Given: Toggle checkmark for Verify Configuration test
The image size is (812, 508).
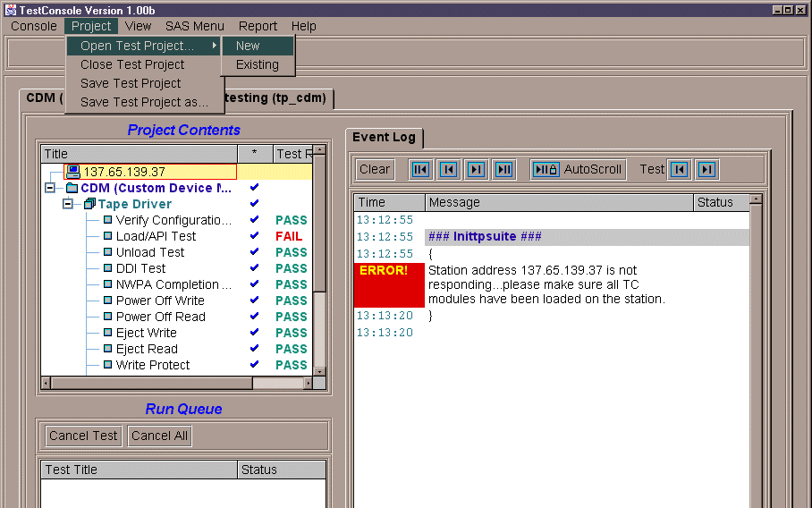Looking at the screenshot, I should tap(254, 219).
